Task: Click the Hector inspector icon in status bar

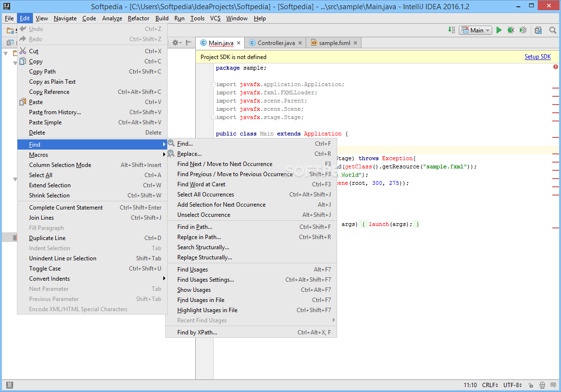Action: tap(543, 385)
